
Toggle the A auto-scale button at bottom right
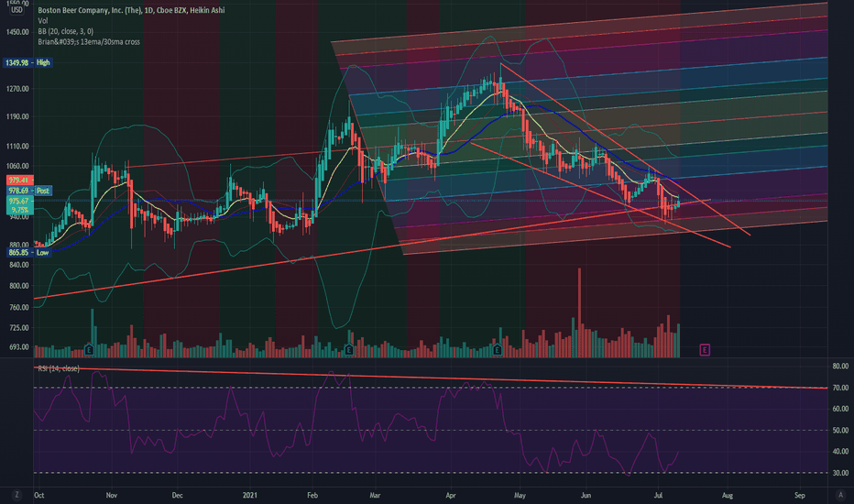[840, 495]
